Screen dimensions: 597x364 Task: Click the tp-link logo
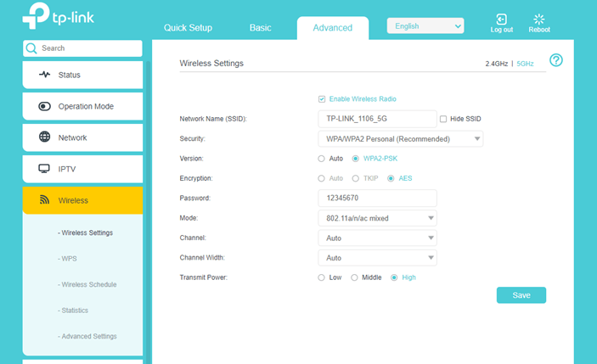(x=58, y=16)
